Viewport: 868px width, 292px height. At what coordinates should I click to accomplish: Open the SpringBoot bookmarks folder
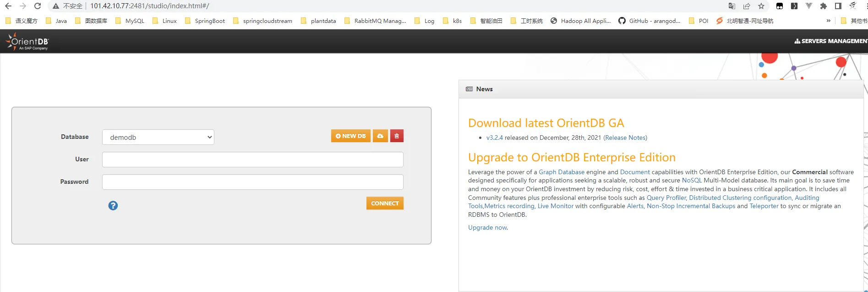coord(205,21)
